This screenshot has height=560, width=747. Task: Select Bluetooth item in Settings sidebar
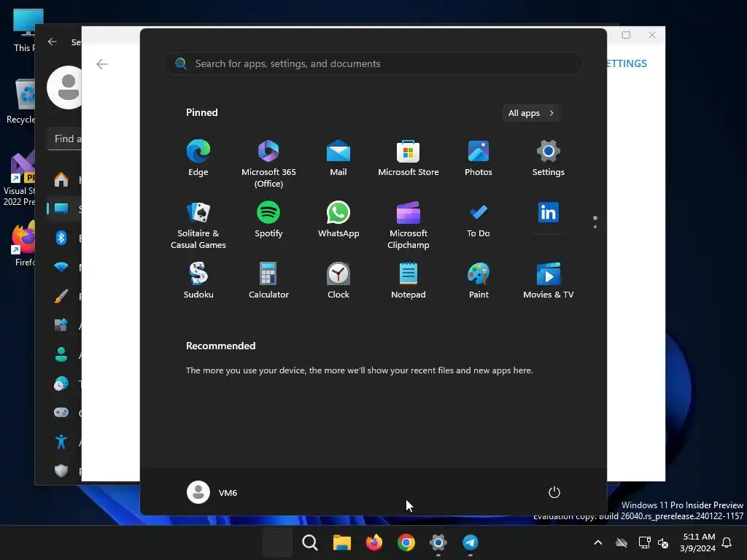click(x=64, y=237)
